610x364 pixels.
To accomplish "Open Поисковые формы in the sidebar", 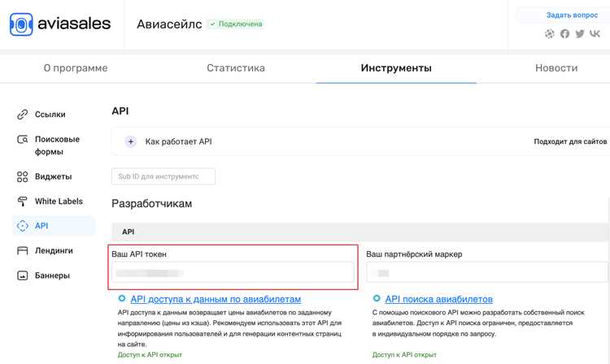I will [57, 145].
